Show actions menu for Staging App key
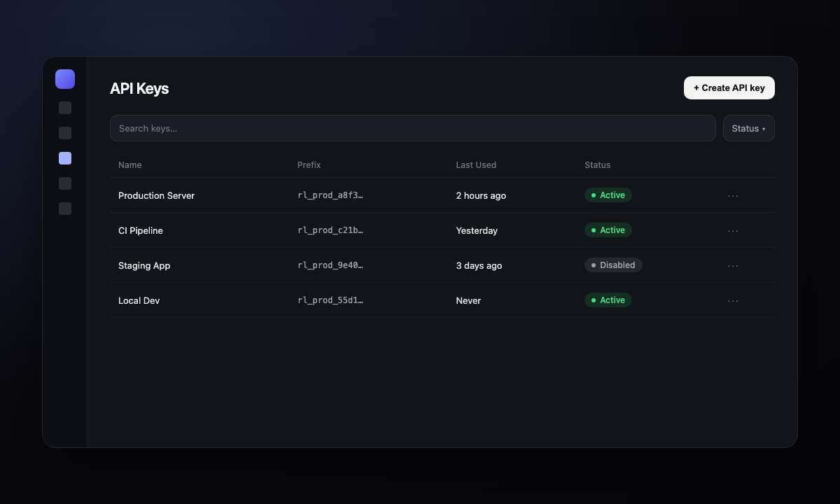The width and height of the screenshot is (840, 504). tap(733, 265)
